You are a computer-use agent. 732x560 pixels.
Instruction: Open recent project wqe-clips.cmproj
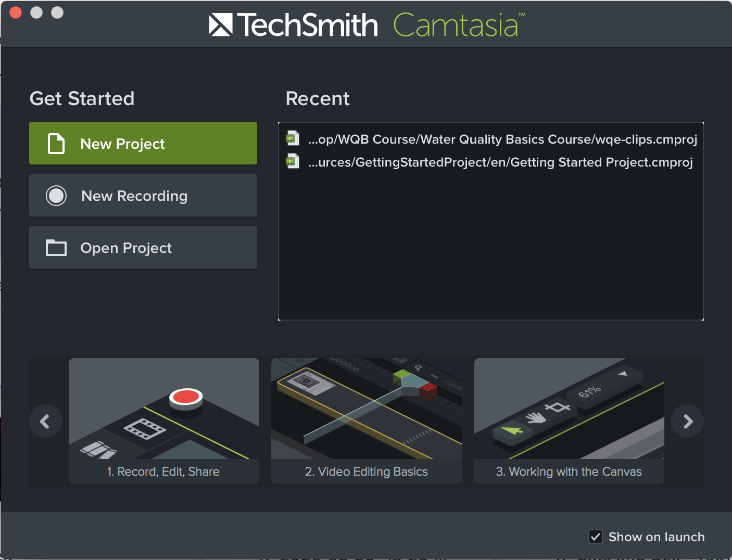491,139
